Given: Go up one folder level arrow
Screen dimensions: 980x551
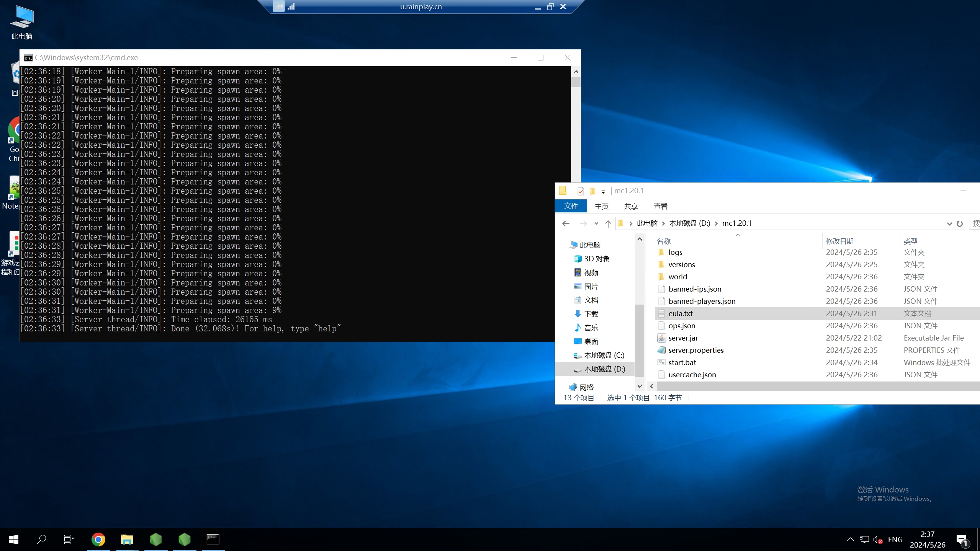Looking at the screenshot, I should pyautogui.click(x=608, y=224).
